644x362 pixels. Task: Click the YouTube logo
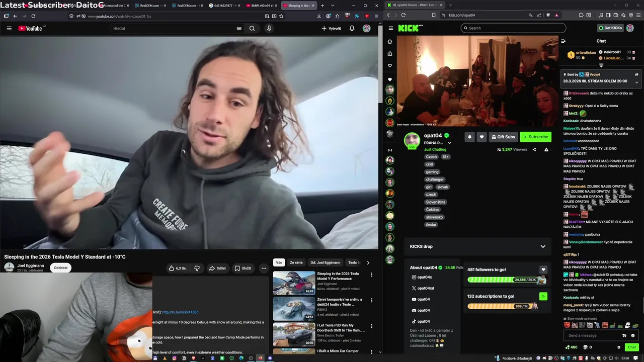[x=30, y=28]
